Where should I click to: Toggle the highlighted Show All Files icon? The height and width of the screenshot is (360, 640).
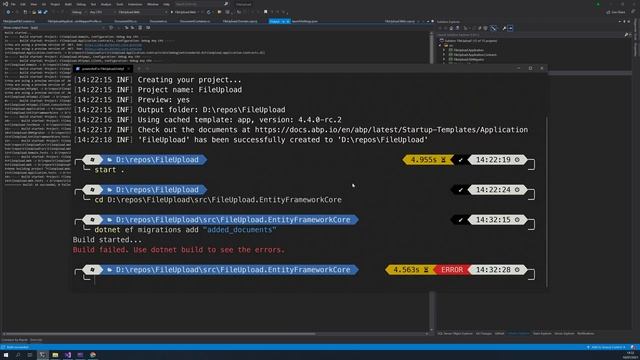493,28
